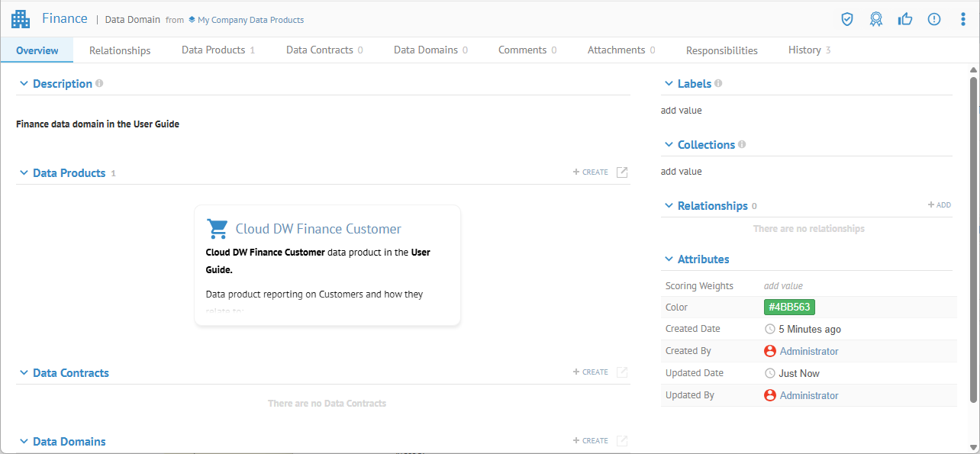The width and height of the screenshot is (980, 454).
Task: Open the Administrator link in Created By
Action: [x=808, y=352]
